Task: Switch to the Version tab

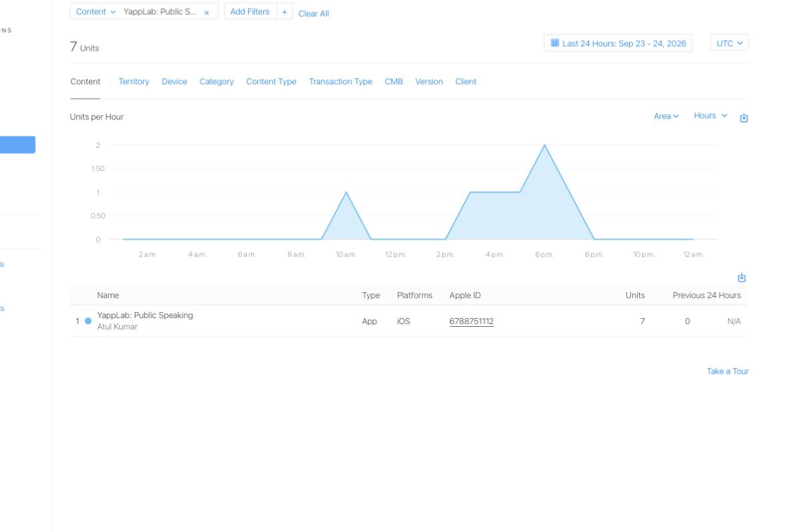Action: coord(428,82)
